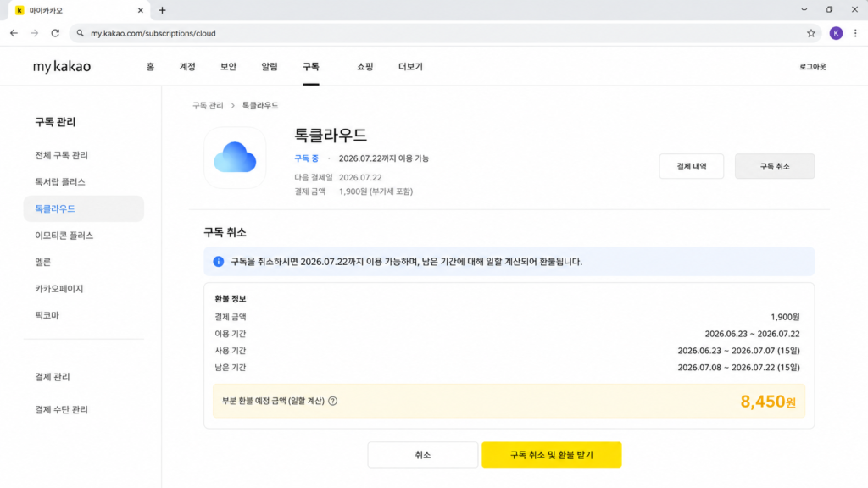
Task: Click the 환불 정보 heading
Action: (x=230, y=299)
